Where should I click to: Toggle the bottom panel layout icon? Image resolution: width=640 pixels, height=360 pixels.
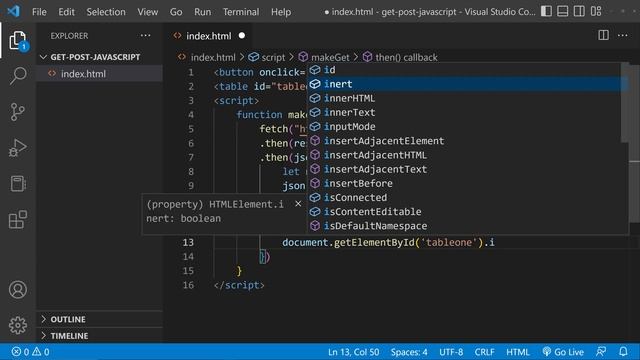point(562,11)
